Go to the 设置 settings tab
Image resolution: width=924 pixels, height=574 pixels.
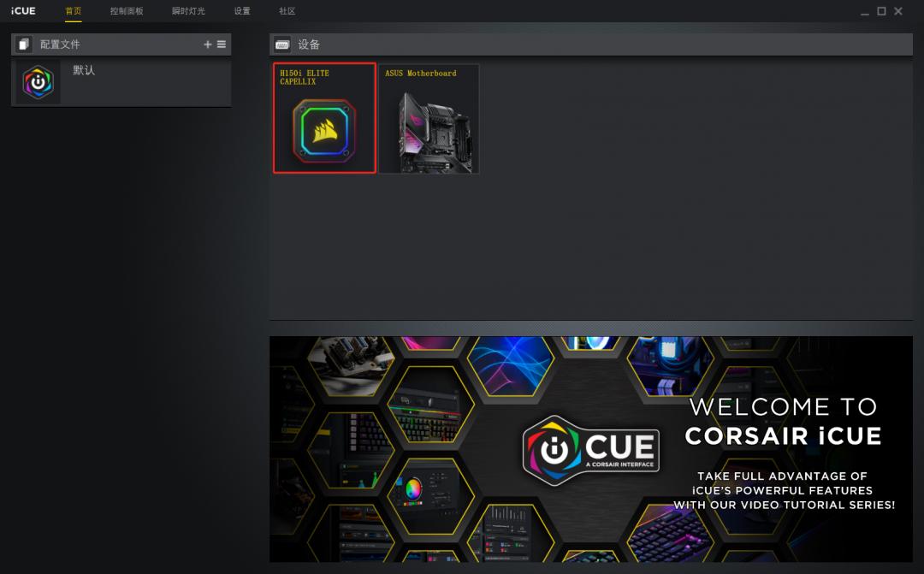click(x=242, y=11)
